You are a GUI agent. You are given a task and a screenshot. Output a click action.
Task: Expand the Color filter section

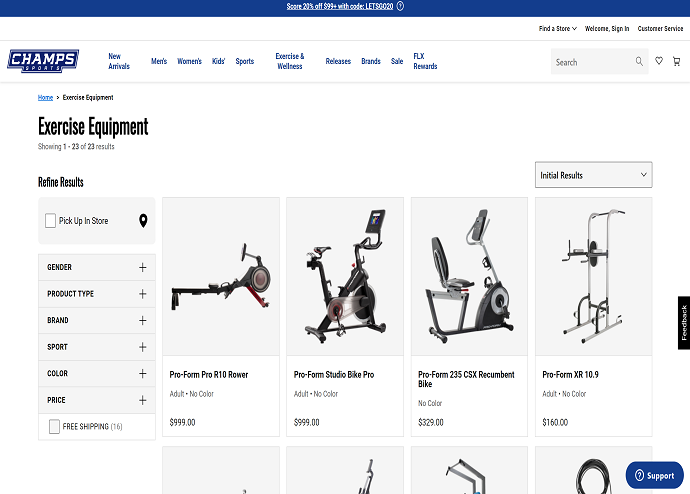97,373
